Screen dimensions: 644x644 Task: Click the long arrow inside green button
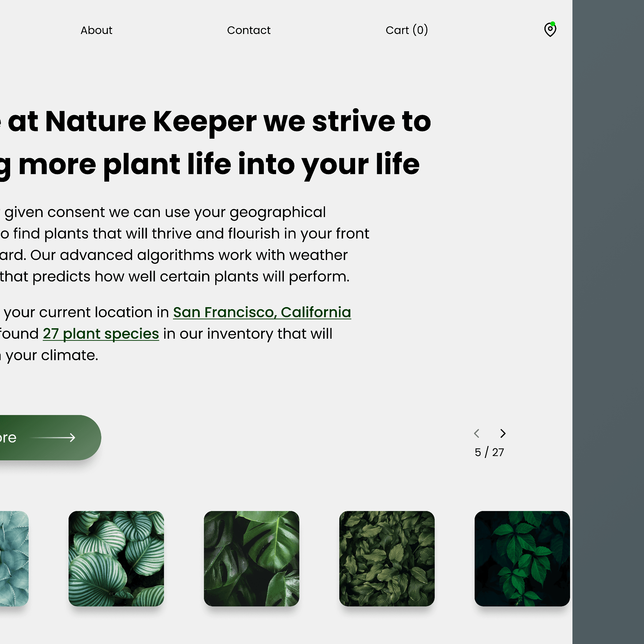(53, 437)
